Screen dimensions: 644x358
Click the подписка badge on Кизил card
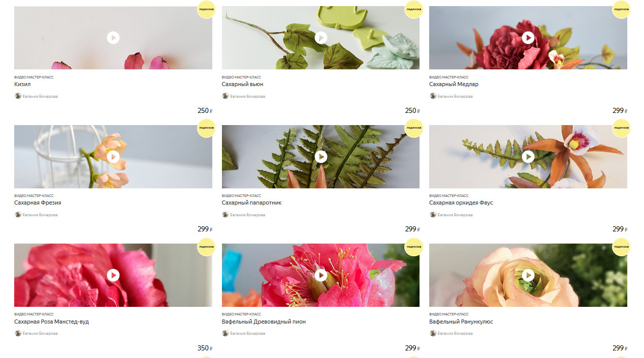(x=206, y=9)
